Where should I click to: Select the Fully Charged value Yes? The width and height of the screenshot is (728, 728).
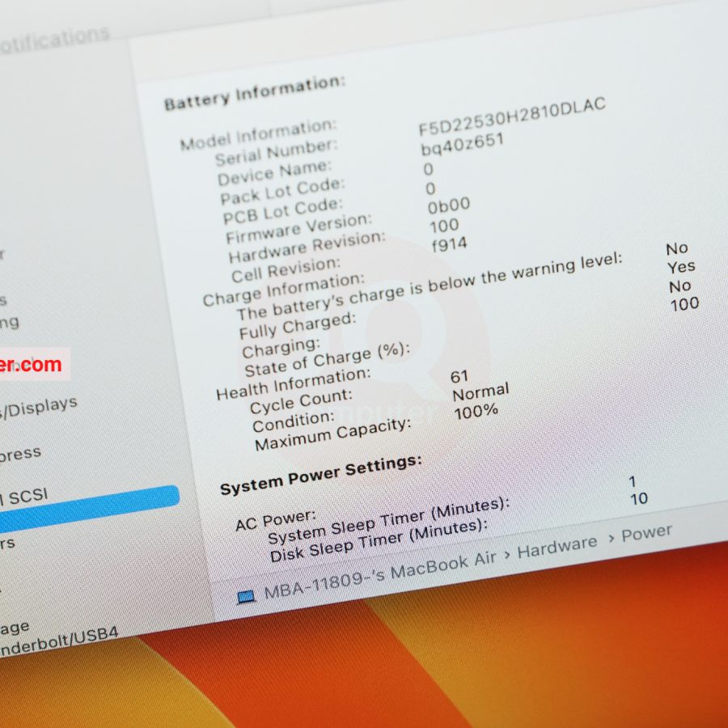click(681, 267)
